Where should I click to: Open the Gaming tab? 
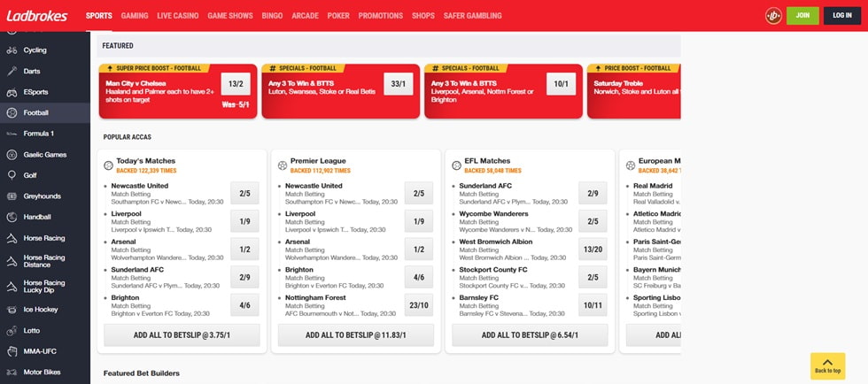coord(135,16)
